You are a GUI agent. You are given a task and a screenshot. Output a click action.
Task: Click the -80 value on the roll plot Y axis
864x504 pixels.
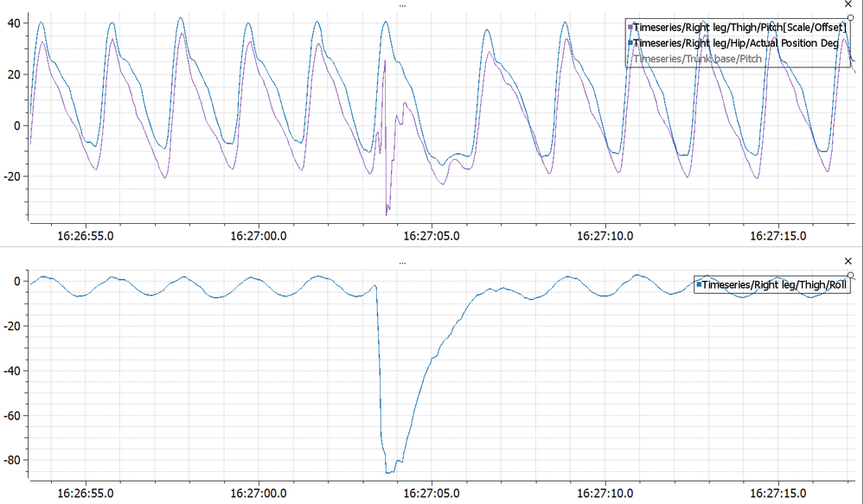tap(11, 460)
